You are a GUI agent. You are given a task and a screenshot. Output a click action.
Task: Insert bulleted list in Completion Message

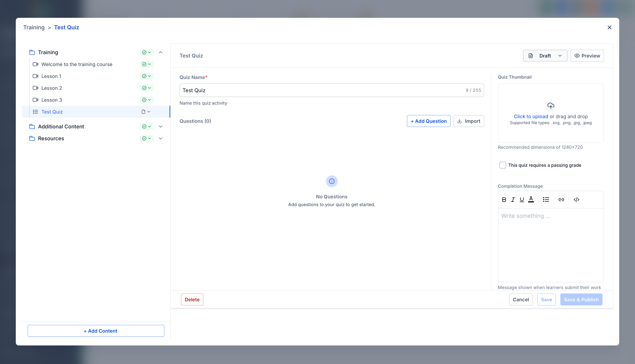pyautogui.click(x=546, y=199)
